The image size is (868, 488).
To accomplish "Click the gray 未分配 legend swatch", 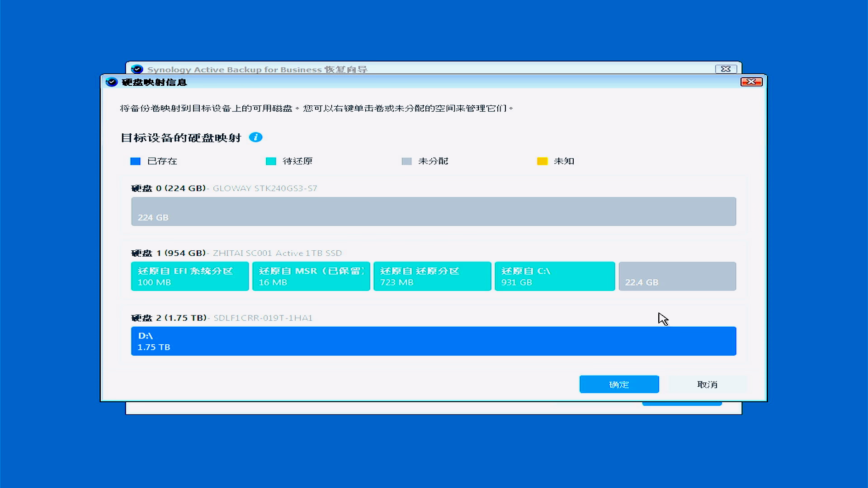I will point(406,161).
